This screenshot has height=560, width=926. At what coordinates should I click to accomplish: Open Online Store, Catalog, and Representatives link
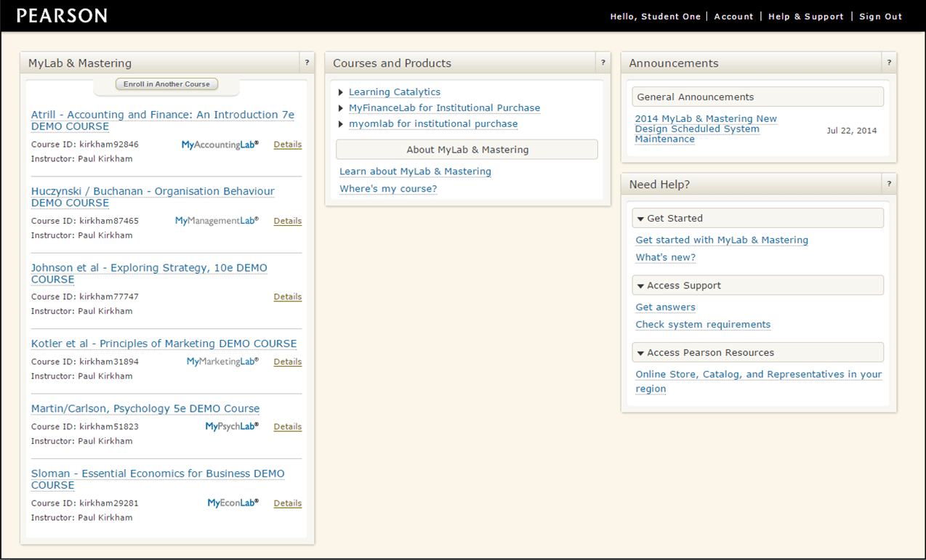pyautogui.click(x=759, y=381)
